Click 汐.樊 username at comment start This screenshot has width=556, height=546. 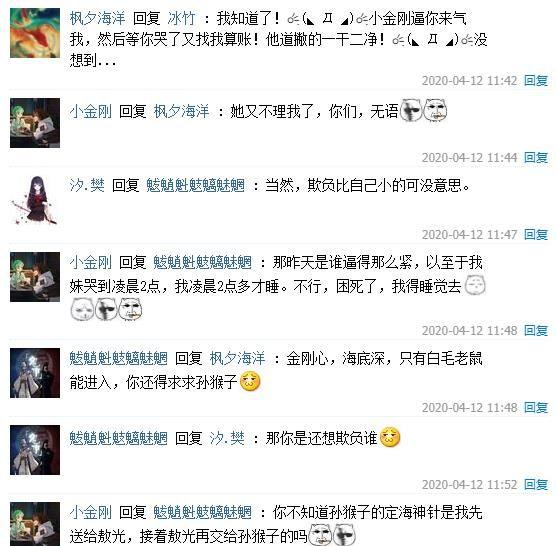coord(87,185)
